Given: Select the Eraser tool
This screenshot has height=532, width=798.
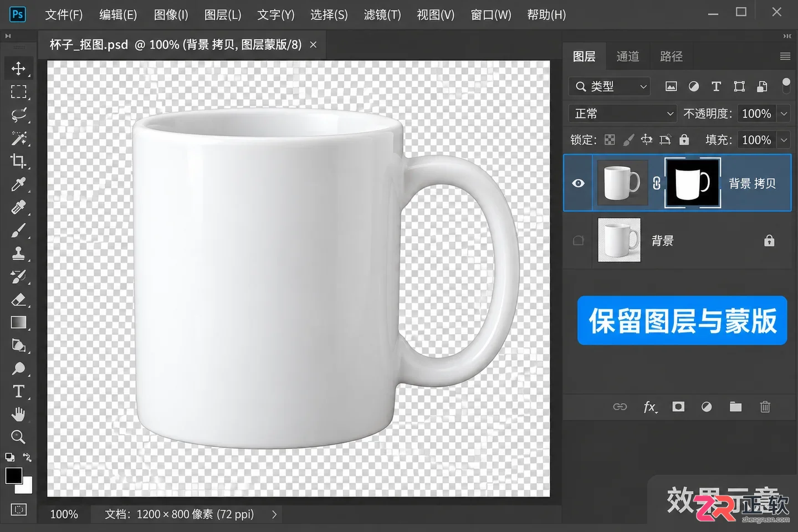Looking at the screenshot, I should click(18, 300).
